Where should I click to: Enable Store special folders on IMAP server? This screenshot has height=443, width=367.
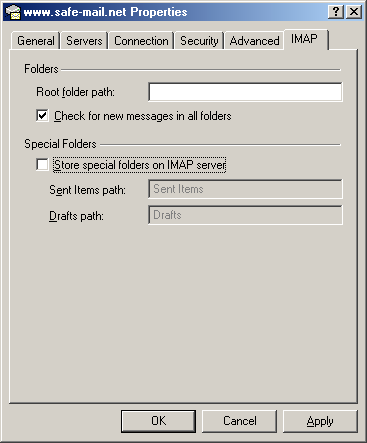(x=42, y=165)
